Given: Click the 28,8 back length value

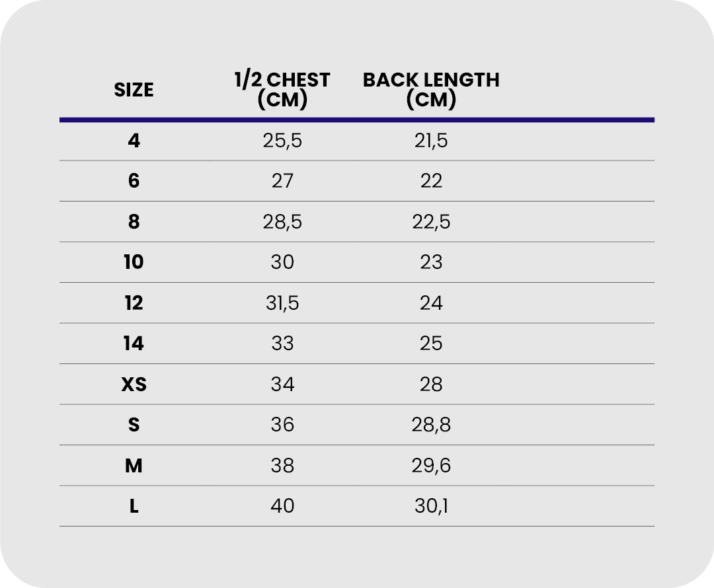Looking at the screenshot, I should pyautogui.click(x=431, y=425).
